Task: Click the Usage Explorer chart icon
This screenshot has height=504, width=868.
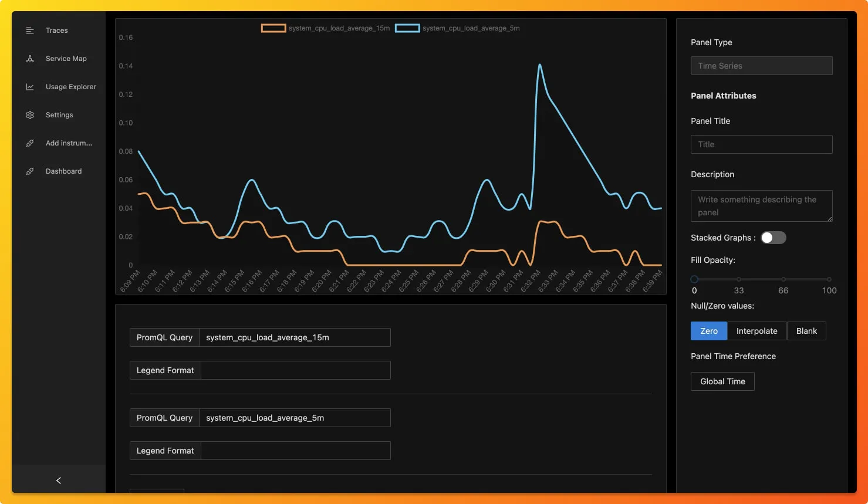Action: pyautogui.click(x=30, y=87)
